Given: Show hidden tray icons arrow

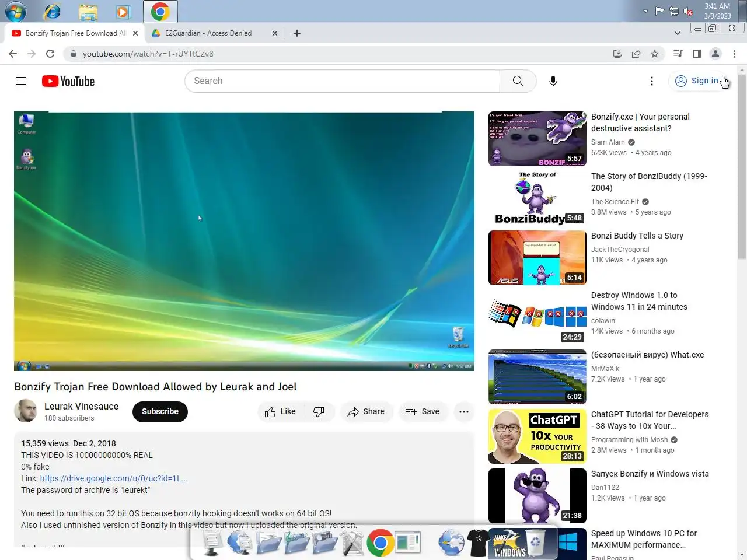Looking at the screenshot, I should pyautogui.click(x=645, y=11).
